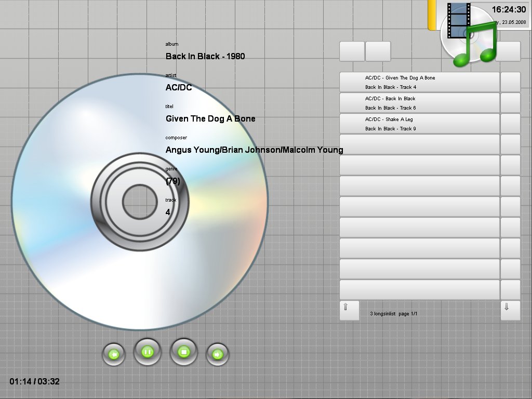Click the leftmost blank button above the playlist
This screenshot has width=532, height=399.
point(352,51)
